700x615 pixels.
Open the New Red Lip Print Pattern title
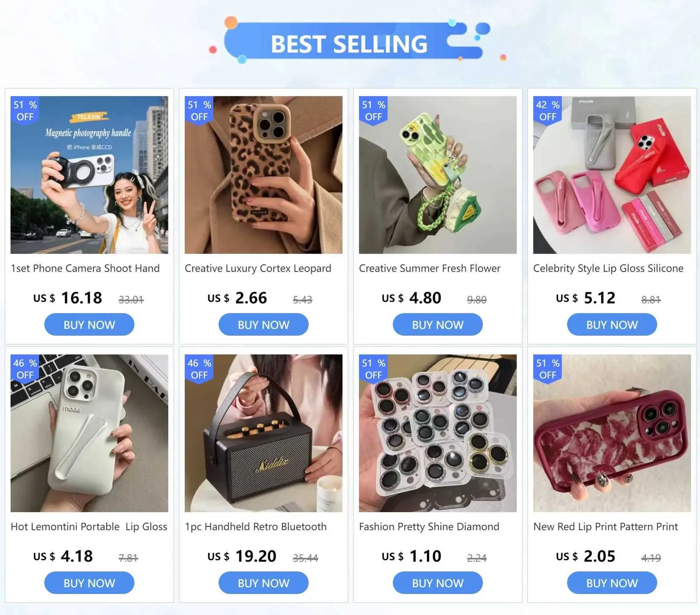(605, 527)
